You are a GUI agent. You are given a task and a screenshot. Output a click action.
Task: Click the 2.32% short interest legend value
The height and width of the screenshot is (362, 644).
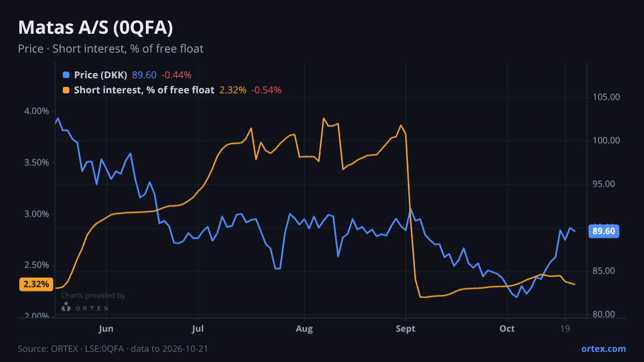point(233,90)
